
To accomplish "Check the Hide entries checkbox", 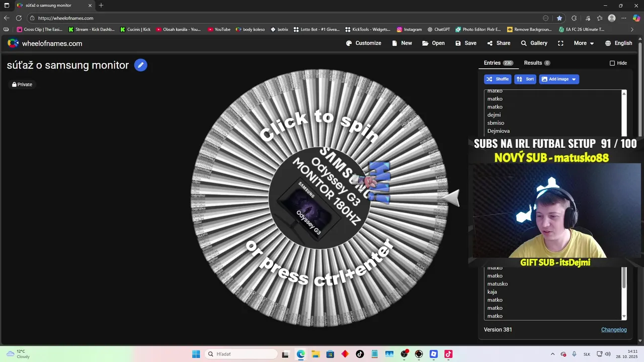I will coord(612,63).
